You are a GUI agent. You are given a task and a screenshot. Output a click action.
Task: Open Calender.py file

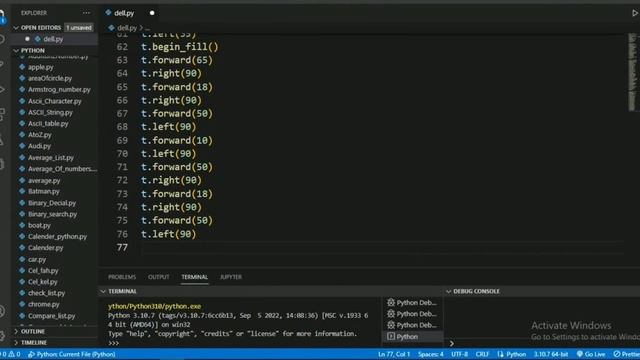[x=46, y=248]
